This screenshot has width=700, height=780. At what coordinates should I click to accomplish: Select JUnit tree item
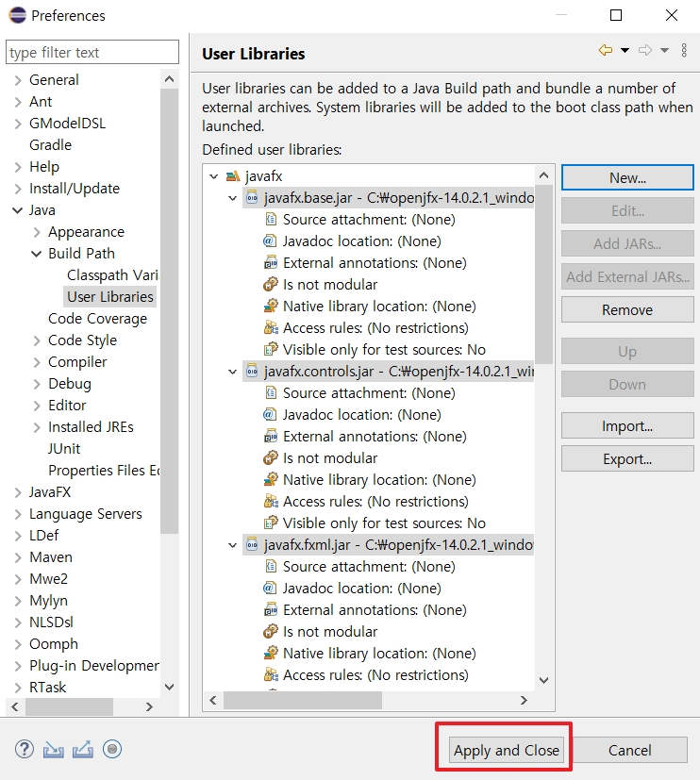[64, 449]
